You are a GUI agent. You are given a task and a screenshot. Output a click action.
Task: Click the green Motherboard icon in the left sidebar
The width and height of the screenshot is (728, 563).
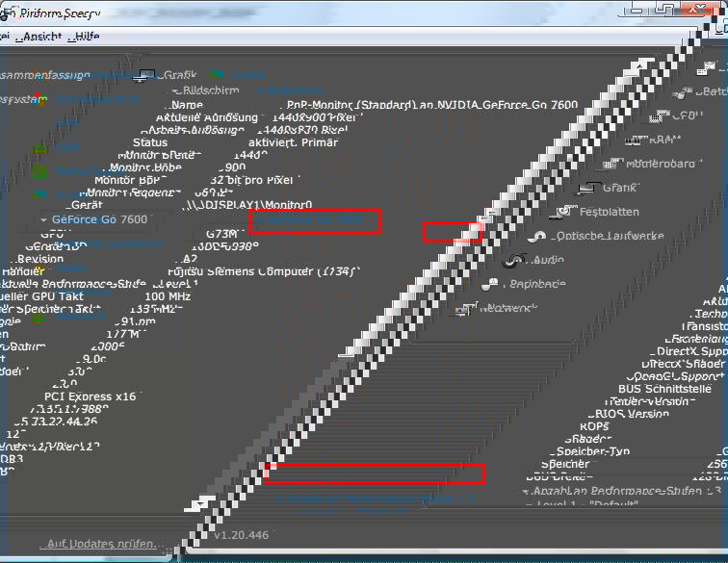tap(39, 172)
